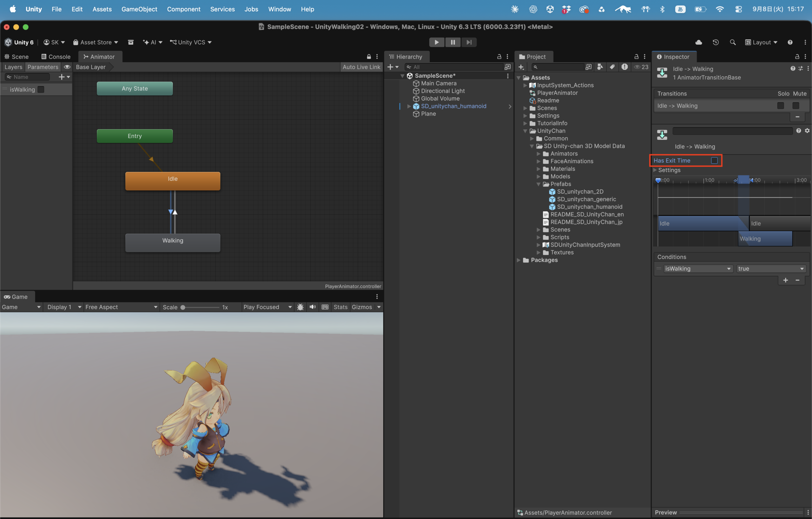The height and width of the screenshot is (519, 812).
Task: Open the Free Aspect dropdown in Game view
Action: tap(121, 307)
